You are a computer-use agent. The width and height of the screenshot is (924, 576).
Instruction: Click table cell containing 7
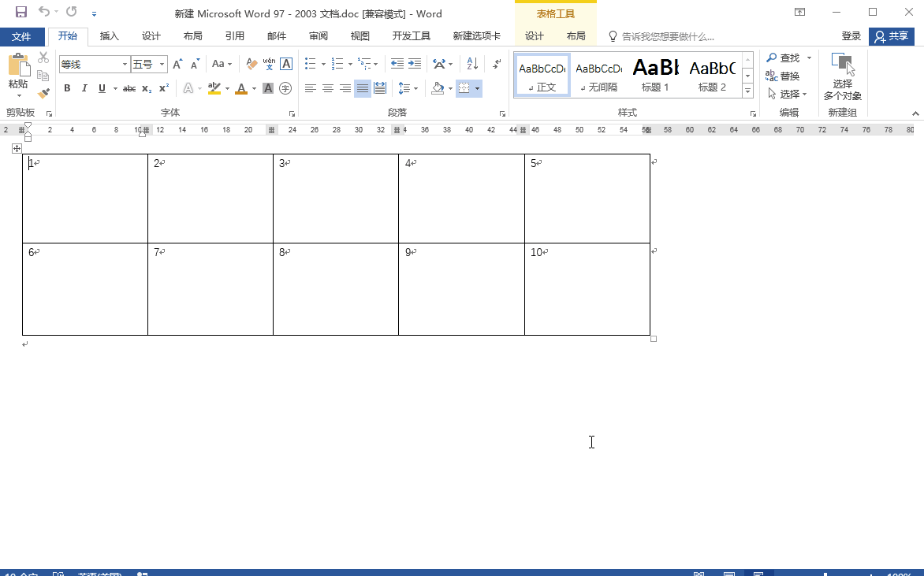tap(211, 289)
